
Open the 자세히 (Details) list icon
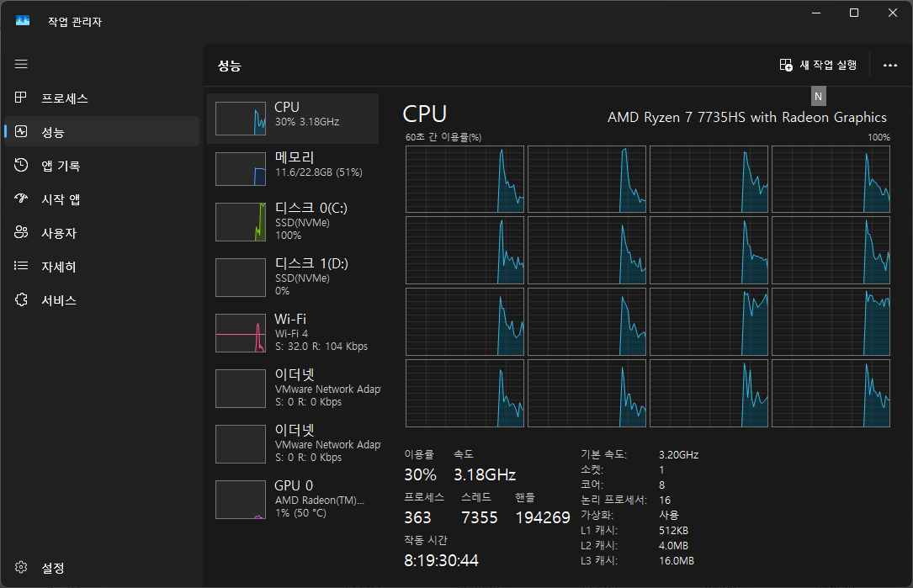point(22,267)
